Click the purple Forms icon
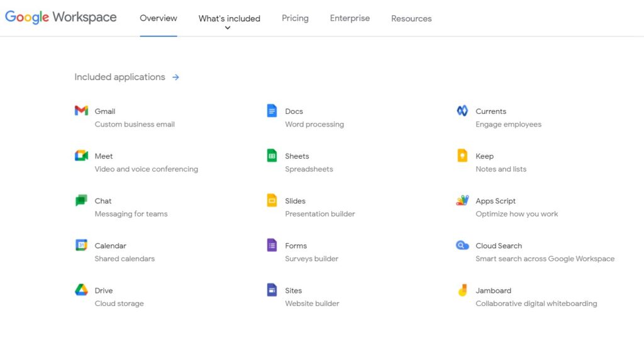This screenshot has height=347, width=644. click(272, 245)
